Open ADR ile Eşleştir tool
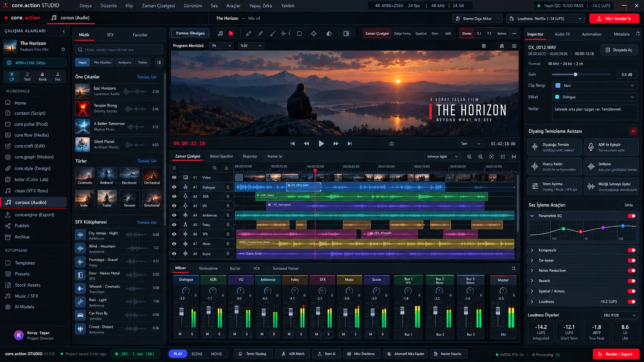The height and width of the screenshot is (362, 644). pyautogui.click(x=611, y=147)
